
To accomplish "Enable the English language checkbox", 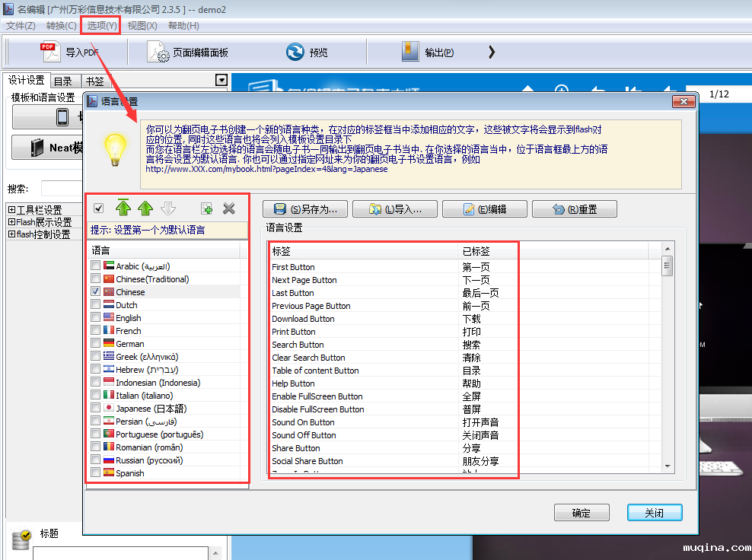I will tap(95, 318).
